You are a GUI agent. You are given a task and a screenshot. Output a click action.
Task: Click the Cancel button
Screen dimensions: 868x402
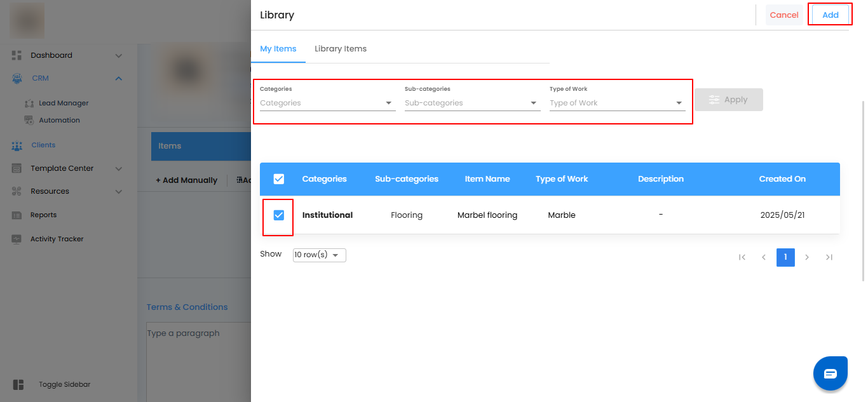pos(784,15)
